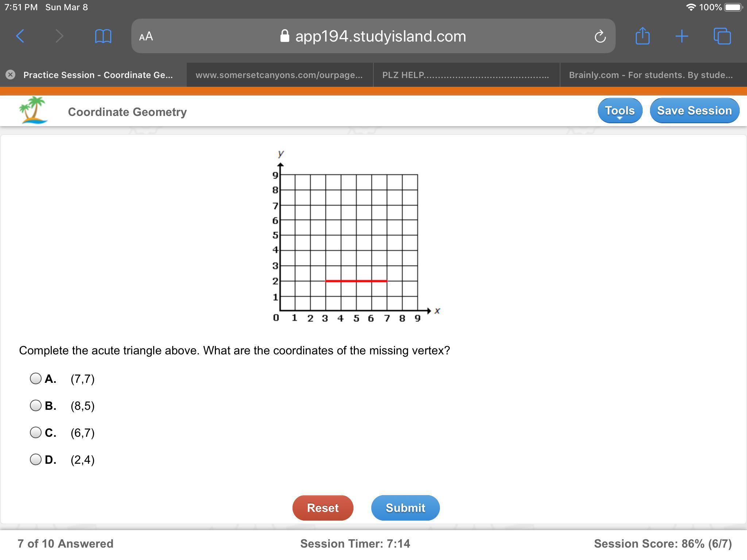
Task: Show the tab overview icon
Action: (722, 36)
